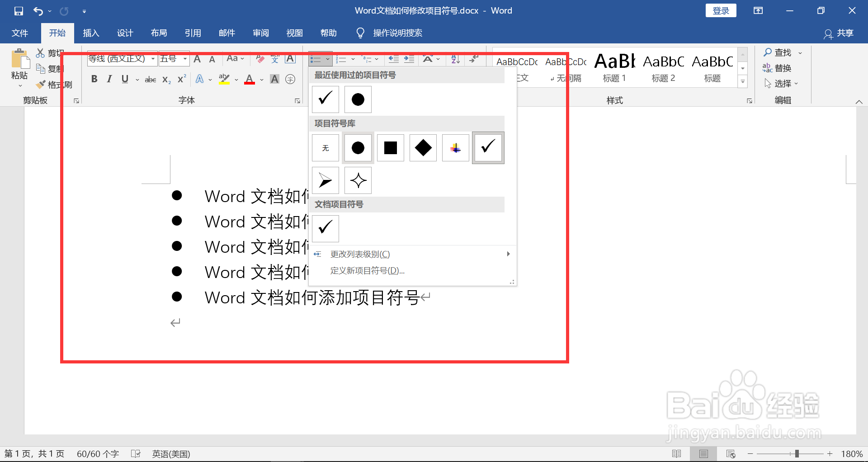Choose black square bullet in library
The image size is (868, 462).
pos(391,148)
